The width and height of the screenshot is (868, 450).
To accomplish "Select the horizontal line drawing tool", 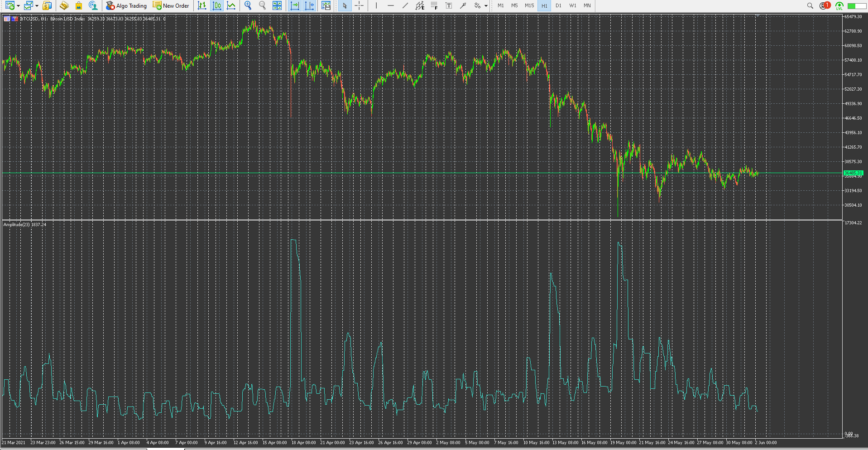I will click(391, 5).
